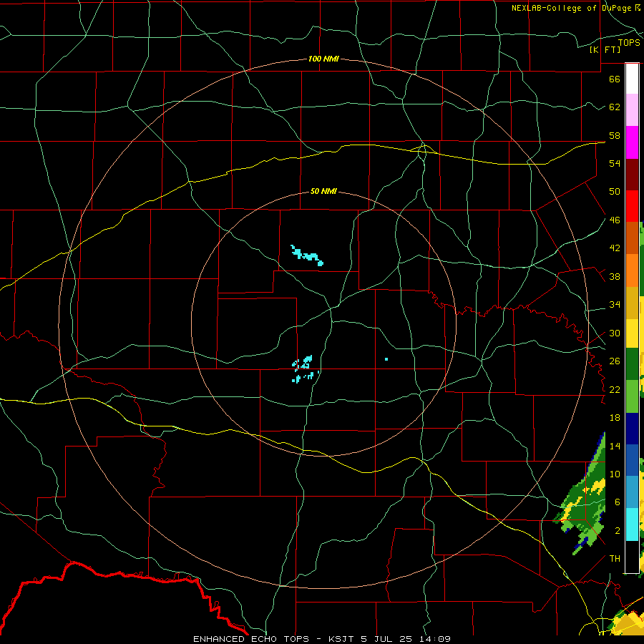Select the light pink legend color band
644x644 pixels.
(632, 110)
